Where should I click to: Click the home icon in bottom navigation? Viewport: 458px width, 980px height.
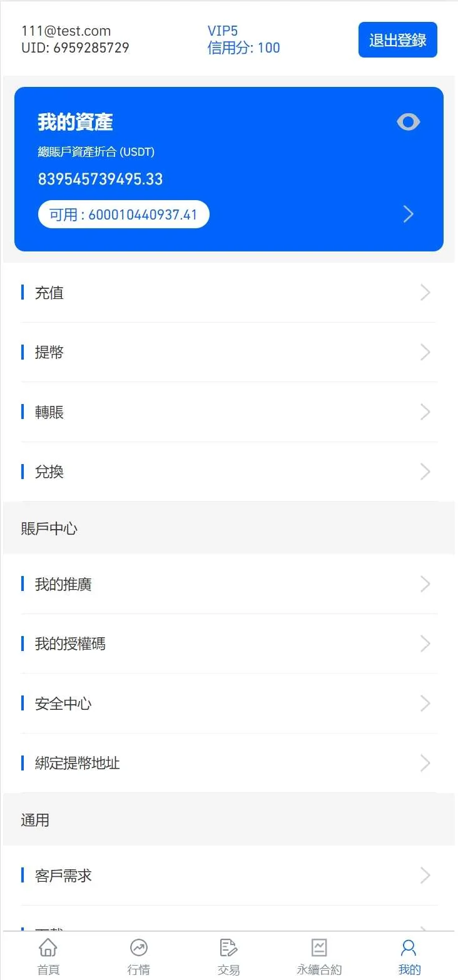pos(48,947)
